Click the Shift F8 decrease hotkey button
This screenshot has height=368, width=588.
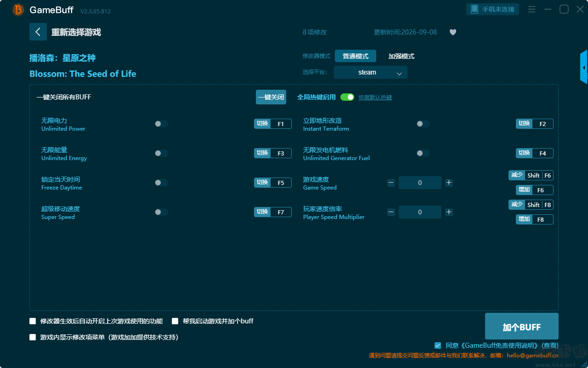[x=531, y=205]
